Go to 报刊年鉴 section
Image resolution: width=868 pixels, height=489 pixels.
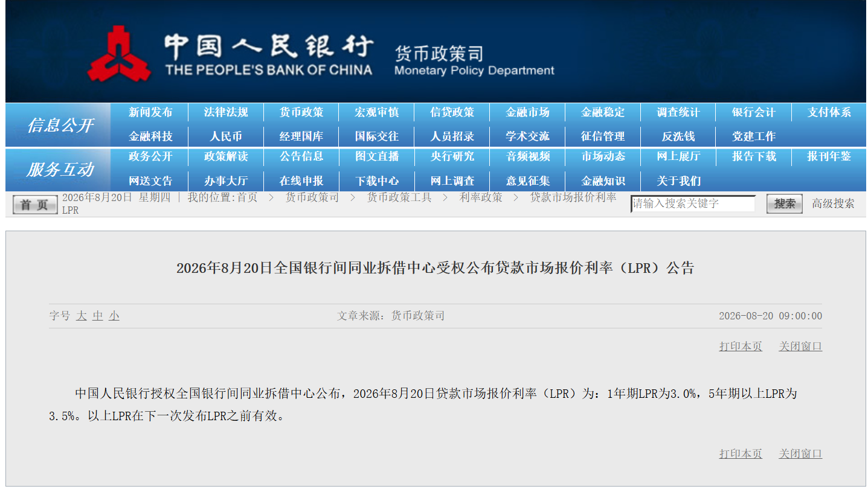(x=829, y=156)
